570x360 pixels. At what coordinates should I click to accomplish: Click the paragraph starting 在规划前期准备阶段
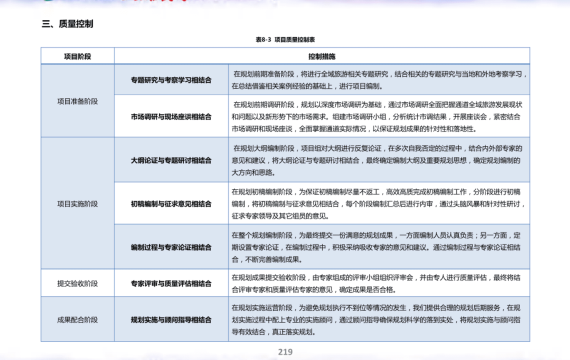[379, 80]
